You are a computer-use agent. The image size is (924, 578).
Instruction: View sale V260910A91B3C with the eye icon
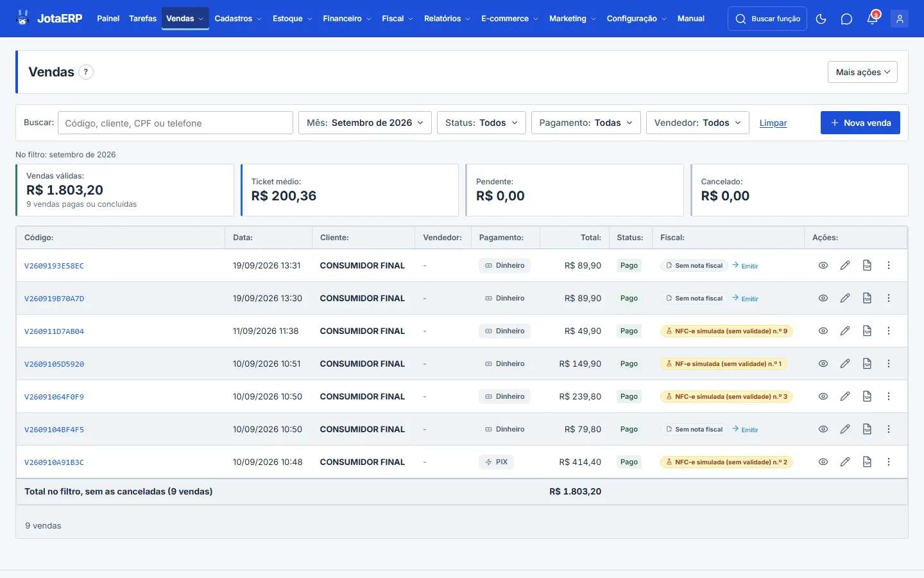pos(823,462)
